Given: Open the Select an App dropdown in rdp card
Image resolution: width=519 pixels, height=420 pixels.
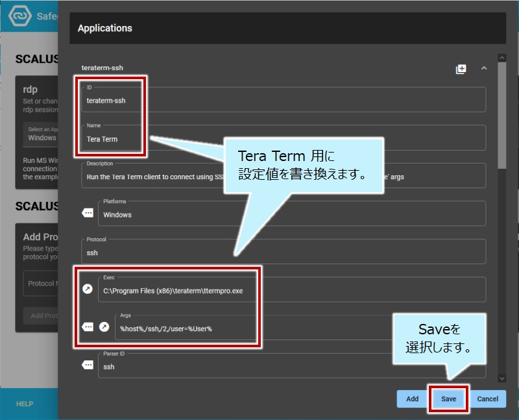Looking at the screenshot, I should click(x=41, y=134).
